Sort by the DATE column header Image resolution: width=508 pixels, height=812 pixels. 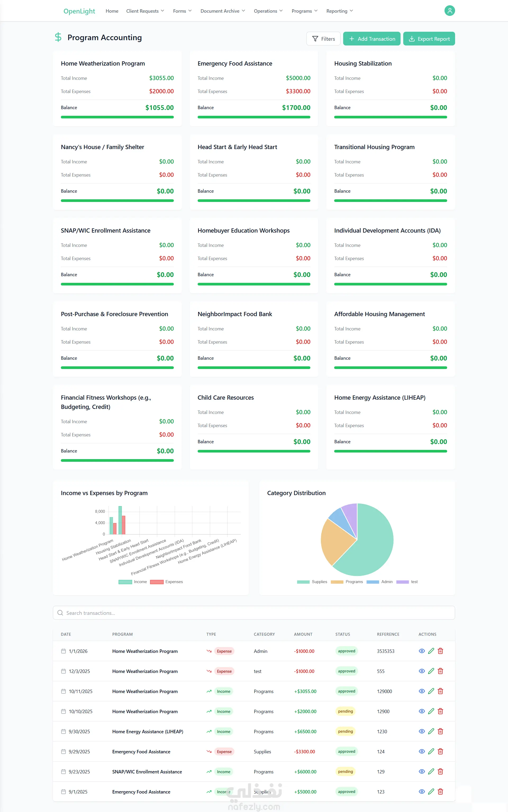(66, 634)
